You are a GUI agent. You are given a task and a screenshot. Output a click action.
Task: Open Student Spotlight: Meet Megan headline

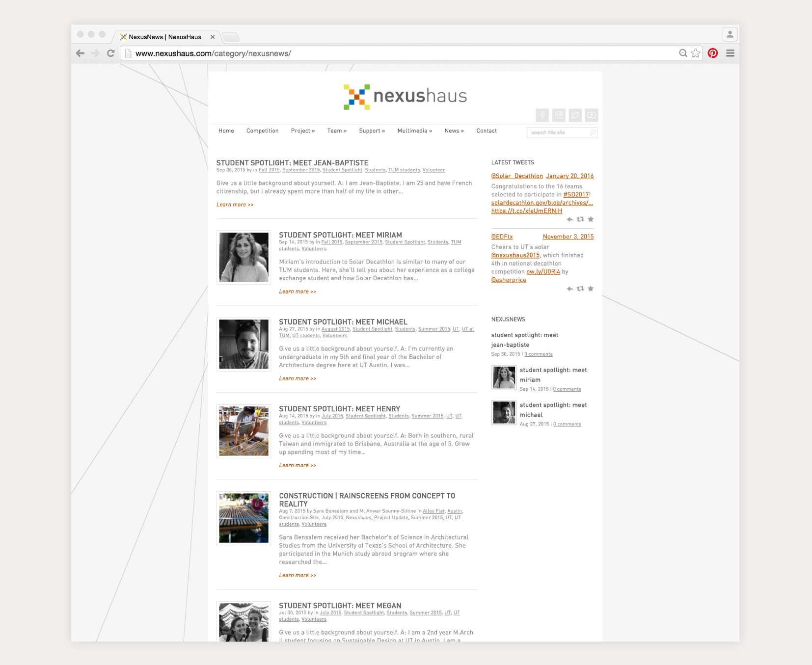click(340, 606)
